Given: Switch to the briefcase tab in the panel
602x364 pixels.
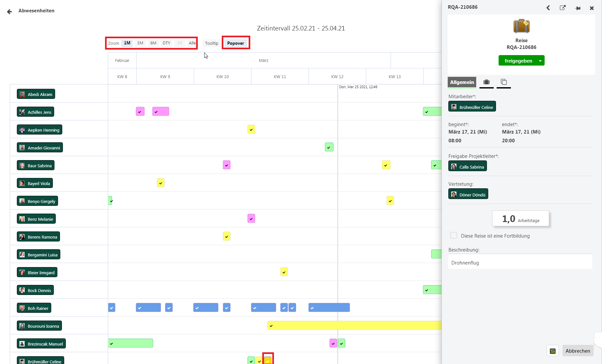Looking at the screenshot, I should [x=486, y=82].
